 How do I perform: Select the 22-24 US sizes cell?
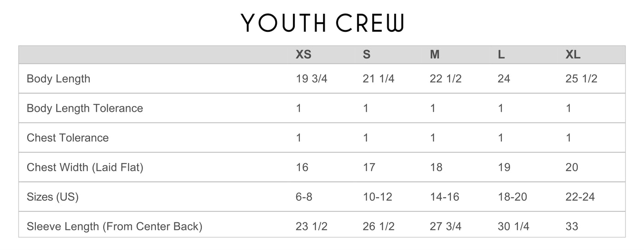coord(580,197)
